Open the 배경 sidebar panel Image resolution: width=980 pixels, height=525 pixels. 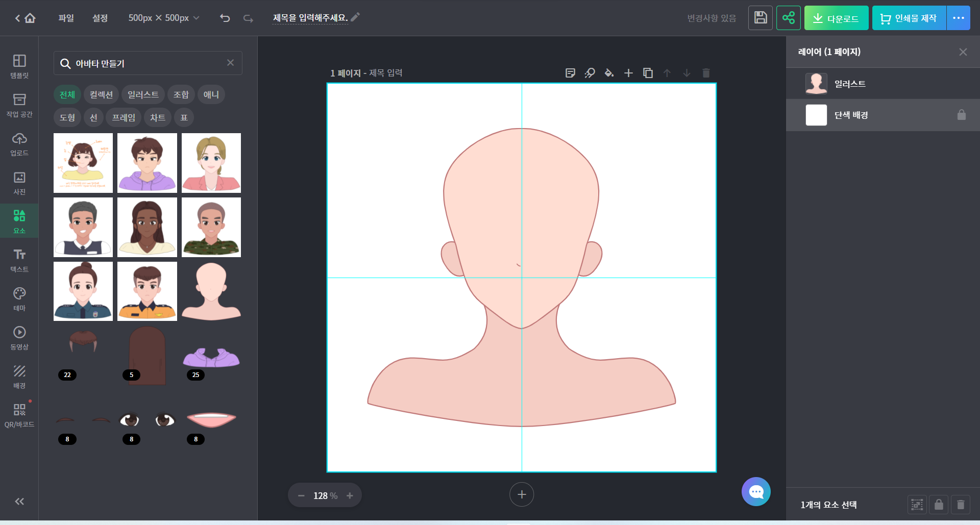19,377
